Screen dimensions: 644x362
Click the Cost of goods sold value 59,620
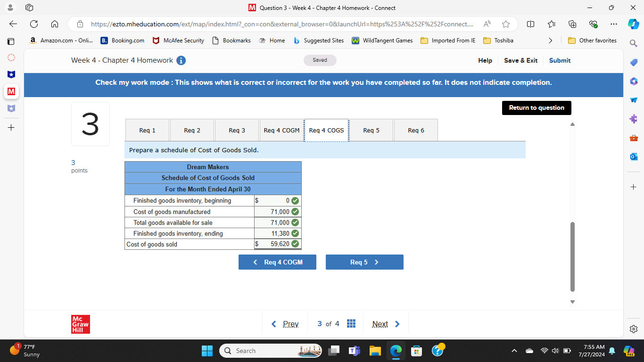tap(280, 244)
